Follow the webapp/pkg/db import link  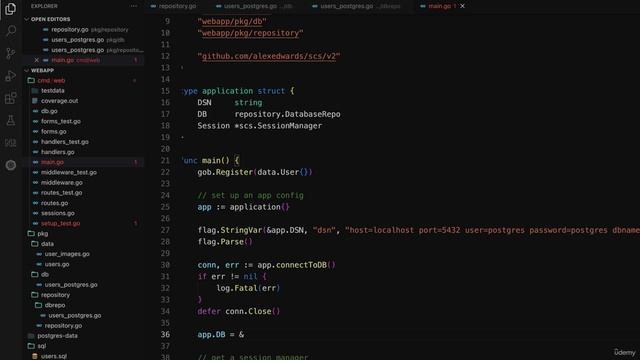coord(232,21)
